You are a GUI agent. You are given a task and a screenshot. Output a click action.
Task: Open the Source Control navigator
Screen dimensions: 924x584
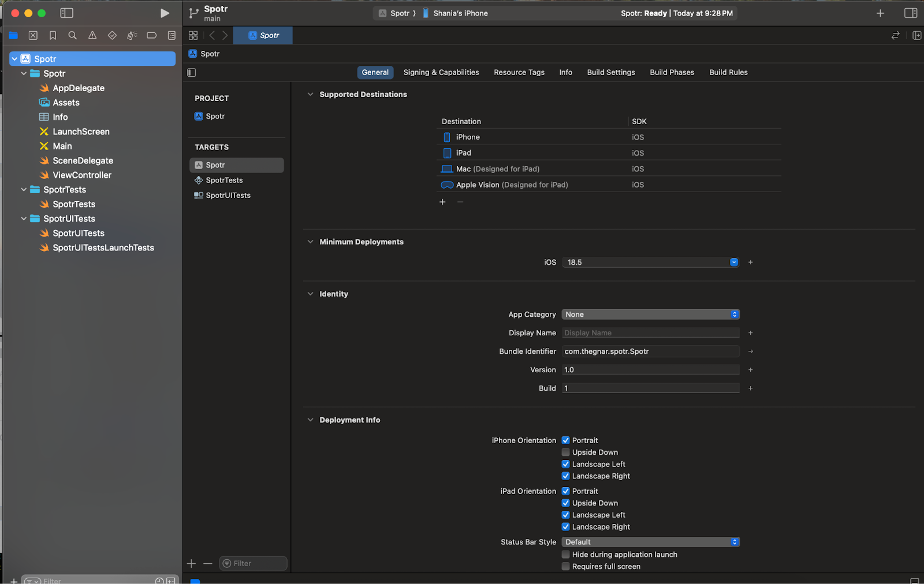point(33,35)
